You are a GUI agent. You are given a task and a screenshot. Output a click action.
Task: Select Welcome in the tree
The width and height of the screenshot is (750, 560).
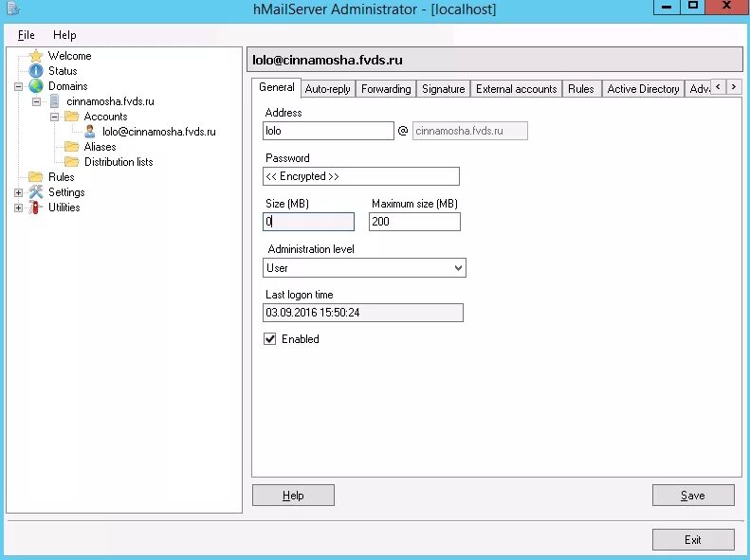tap(70, 56)
